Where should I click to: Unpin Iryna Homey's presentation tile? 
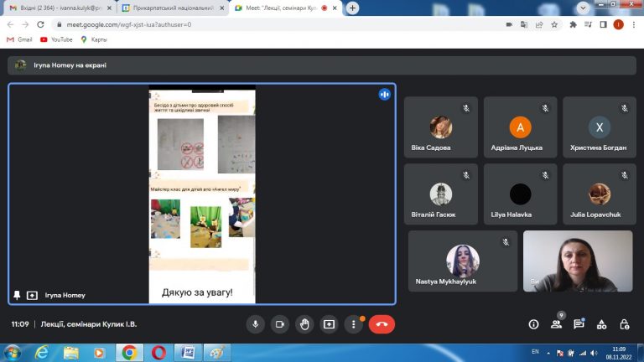pos(17,295)
